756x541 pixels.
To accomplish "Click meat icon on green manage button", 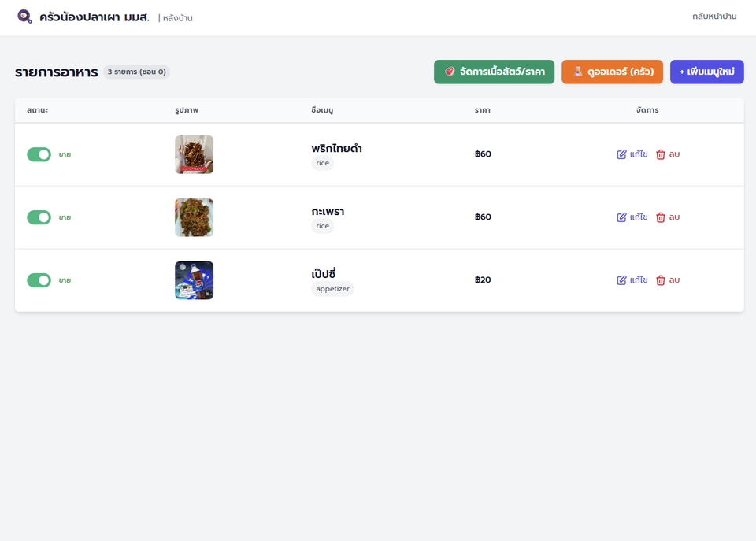I will pos(450,72).
